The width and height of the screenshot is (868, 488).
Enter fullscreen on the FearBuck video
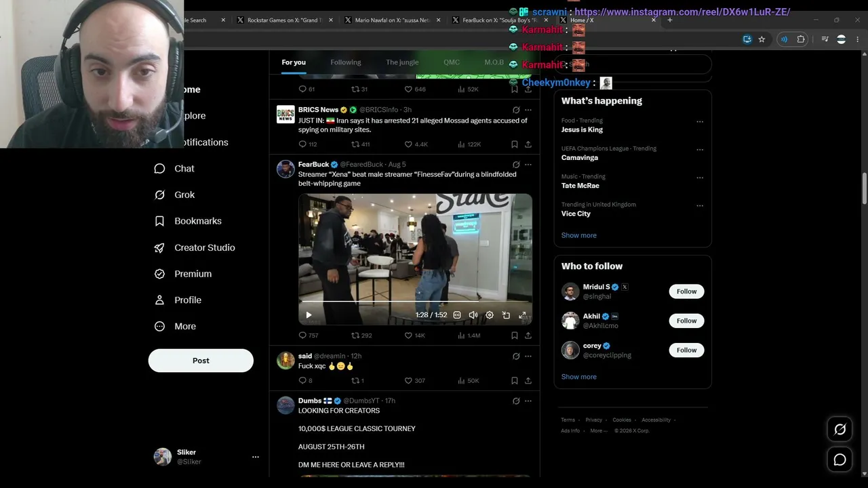pos(522,315)
